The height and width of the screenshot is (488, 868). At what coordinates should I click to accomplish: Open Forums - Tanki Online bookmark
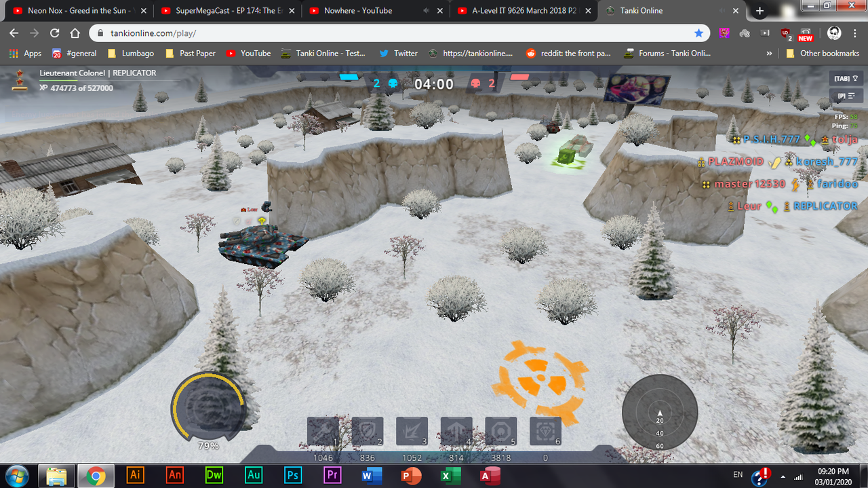(x=666, y=53)
